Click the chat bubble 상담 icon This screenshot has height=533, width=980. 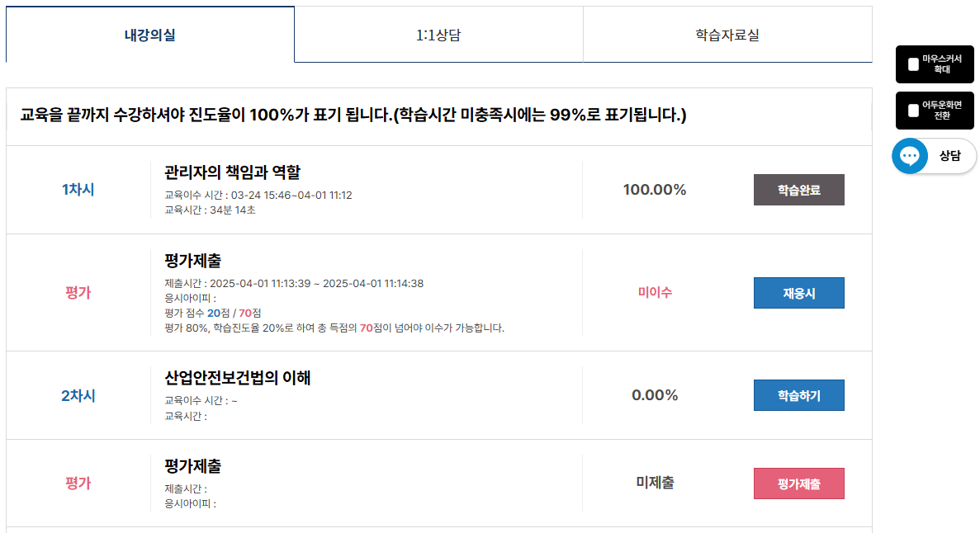(909, 156)
